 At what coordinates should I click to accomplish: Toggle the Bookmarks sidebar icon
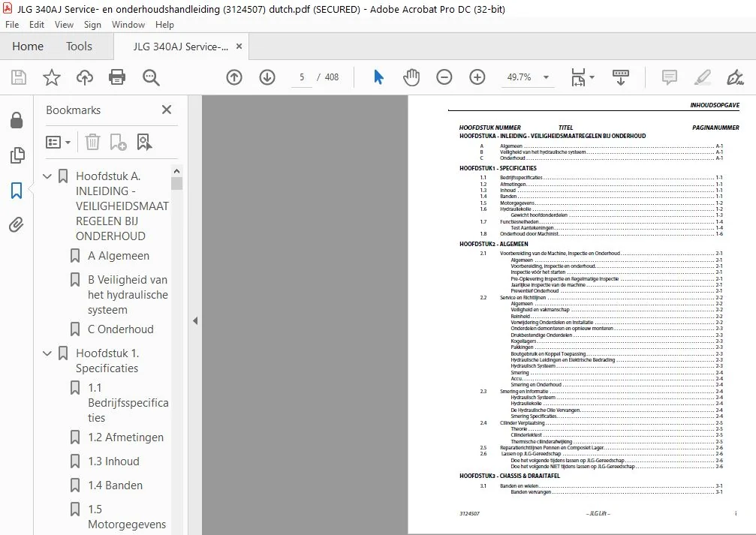(x=17, y=191)
